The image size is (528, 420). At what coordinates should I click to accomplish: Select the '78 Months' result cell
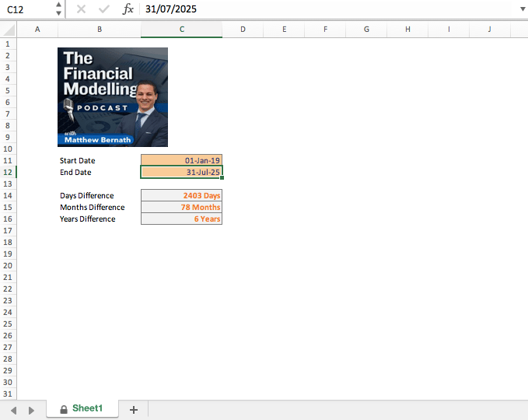(181, 208)
